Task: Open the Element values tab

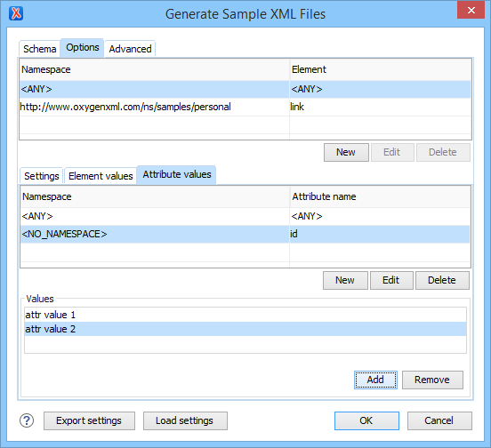Action: 101,176
